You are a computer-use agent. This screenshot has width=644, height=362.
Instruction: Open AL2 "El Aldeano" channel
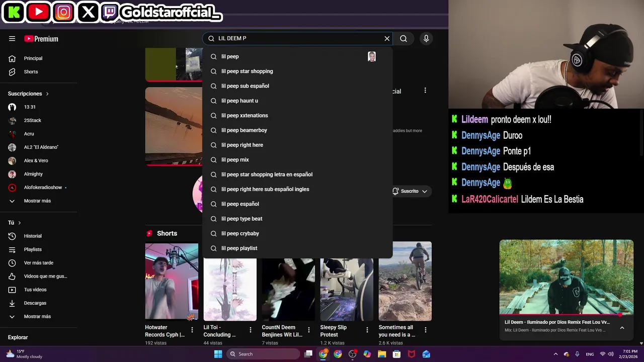click(39, 147)
